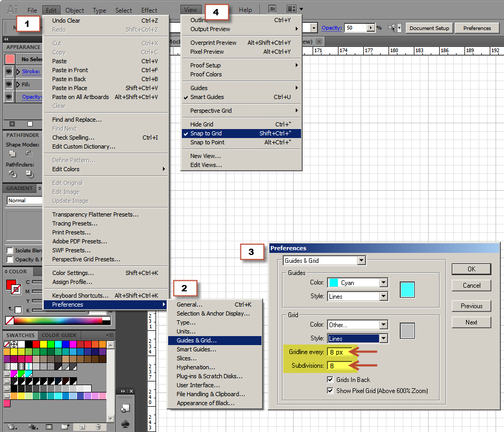504x432 pixels.
Task: Click the New Color Group icon
Action: coord(65,427)
